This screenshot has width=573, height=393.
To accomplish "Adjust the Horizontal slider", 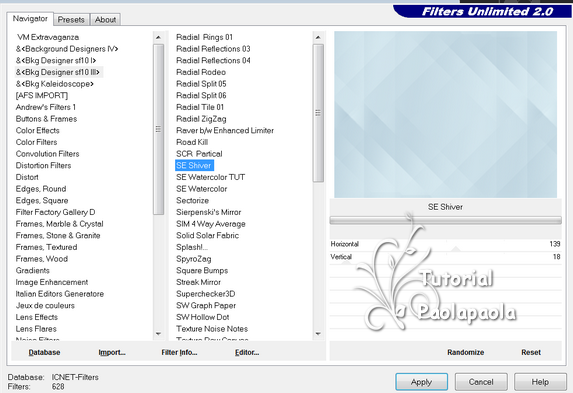I will click(445, 244).
